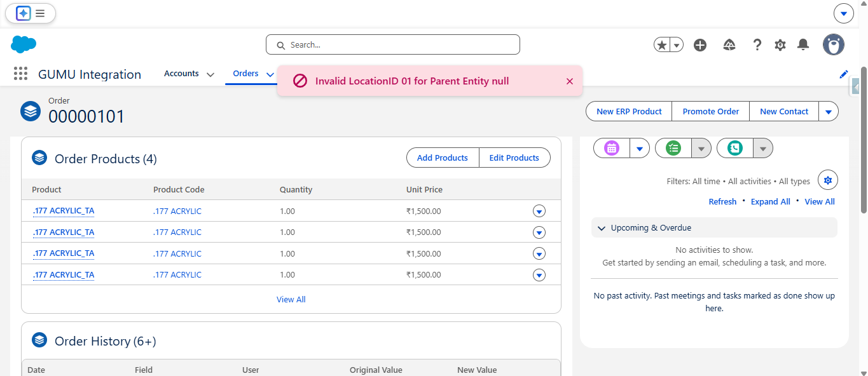Open the App Launcher grid icon
868x376 pixels.
point(21,74)
